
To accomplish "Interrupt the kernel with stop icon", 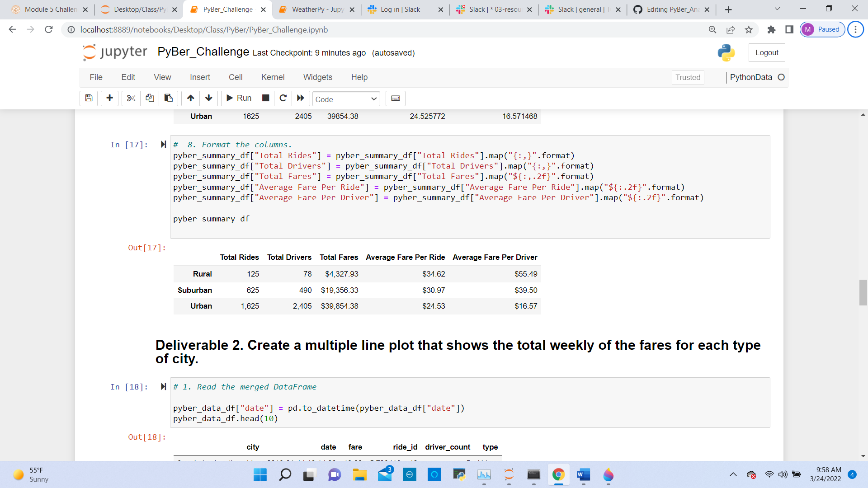I will [266, 98].
